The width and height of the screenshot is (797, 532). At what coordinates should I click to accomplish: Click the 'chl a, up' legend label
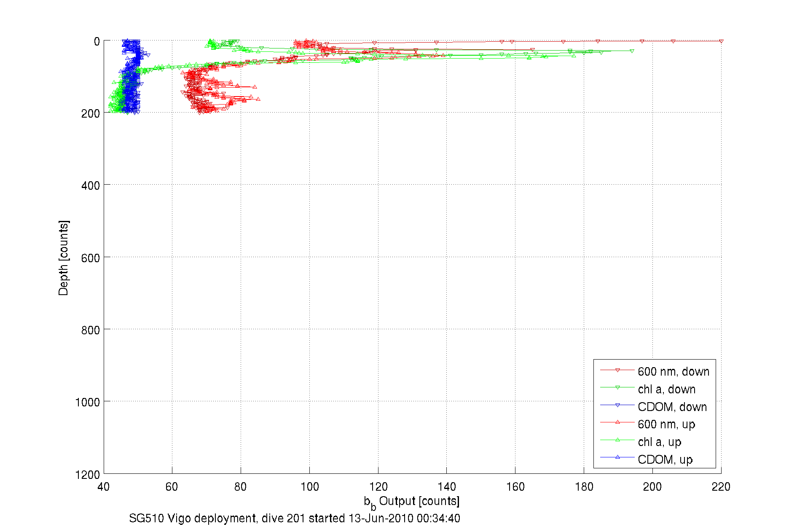pyautogui.click(x=660, y=442)
